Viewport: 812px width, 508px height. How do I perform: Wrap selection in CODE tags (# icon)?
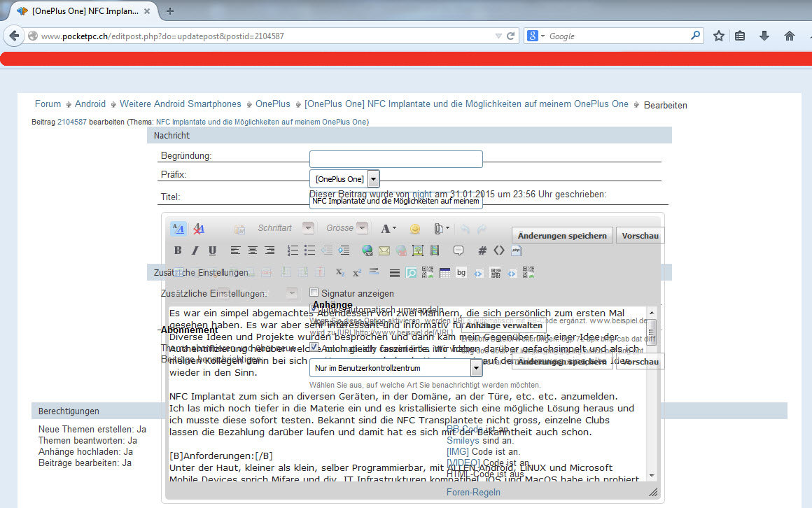pyautogui.click(x=482, y=251)
